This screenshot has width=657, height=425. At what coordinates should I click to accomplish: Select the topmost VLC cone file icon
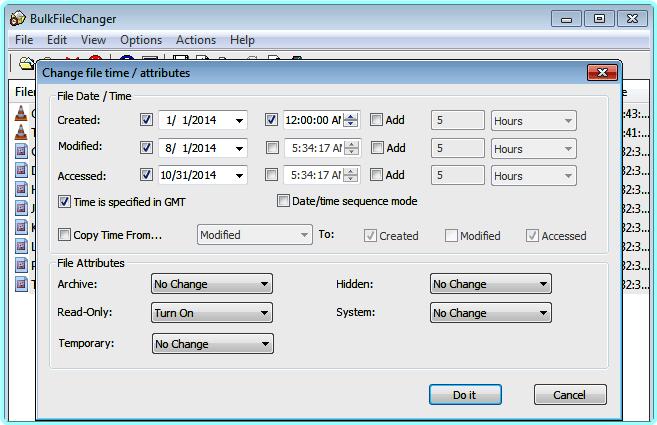click(23, 112)
